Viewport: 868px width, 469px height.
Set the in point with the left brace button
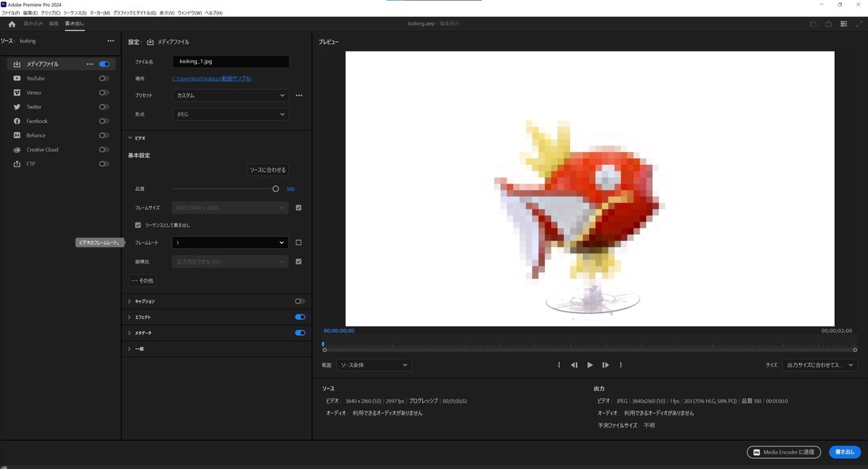pos(559,365)
